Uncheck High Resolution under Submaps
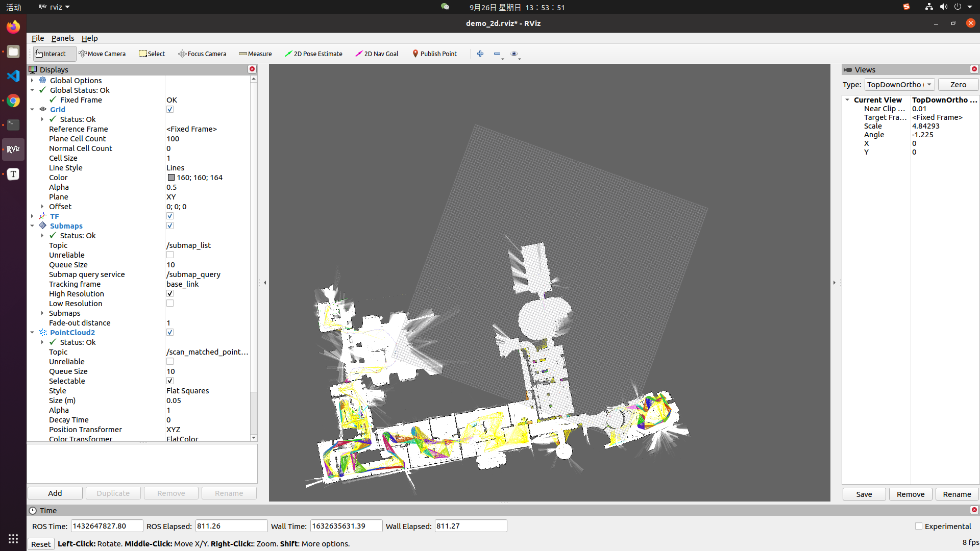 (170, 293)
